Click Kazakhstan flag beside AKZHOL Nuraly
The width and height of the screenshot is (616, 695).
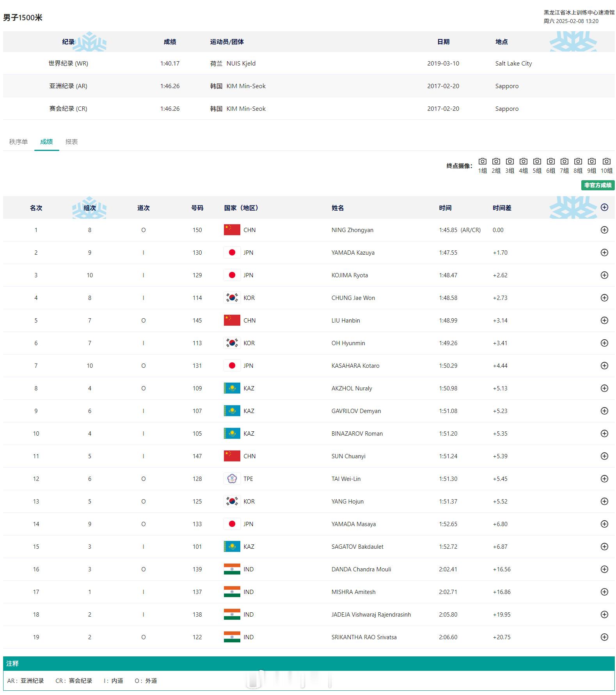point(232,388)
